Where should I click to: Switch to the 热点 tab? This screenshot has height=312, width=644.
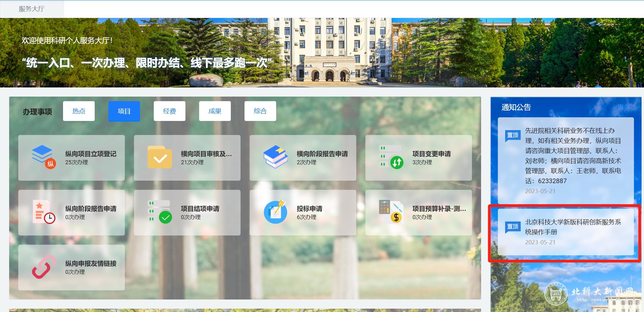click(79, 111)
